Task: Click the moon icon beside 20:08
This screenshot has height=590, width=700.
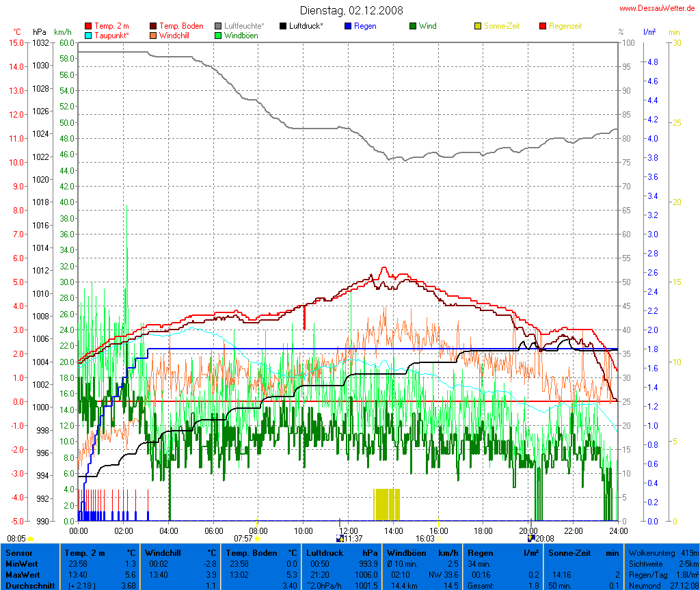Action: click(x=531, y=539)
